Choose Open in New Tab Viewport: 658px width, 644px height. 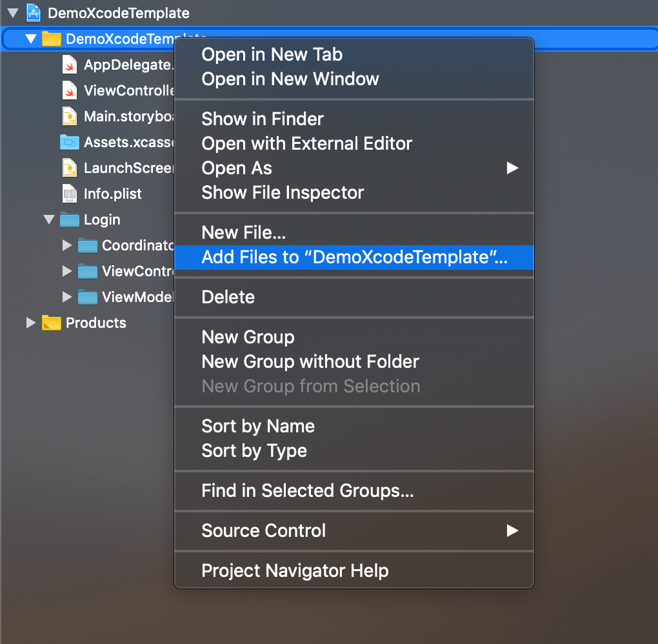[x=354, y=55]
